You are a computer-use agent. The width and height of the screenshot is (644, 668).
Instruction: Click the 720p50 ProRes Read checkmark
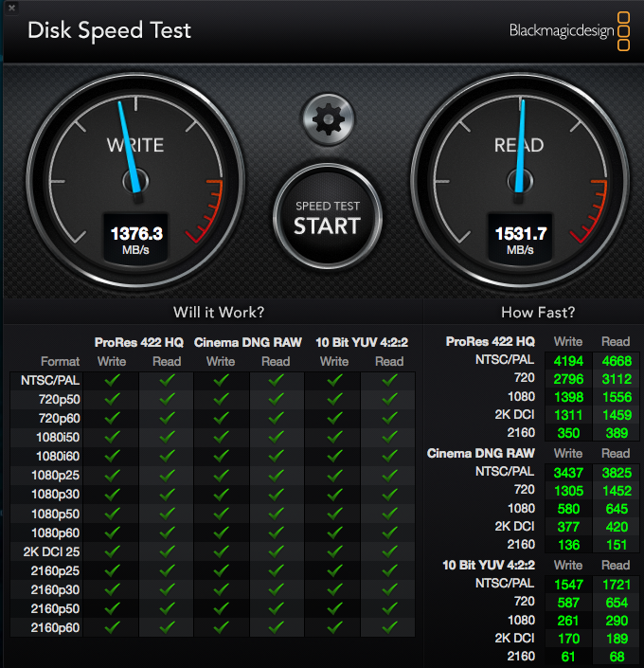[x=167, y=399]
